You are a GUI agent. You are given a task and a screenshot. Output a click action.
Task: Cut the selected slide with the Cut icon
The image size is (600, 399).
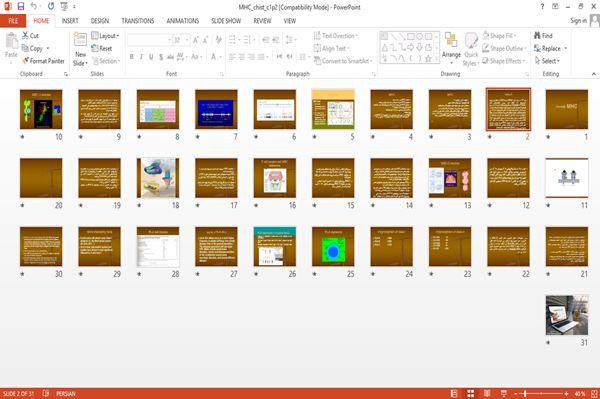[x=26, y=35]
